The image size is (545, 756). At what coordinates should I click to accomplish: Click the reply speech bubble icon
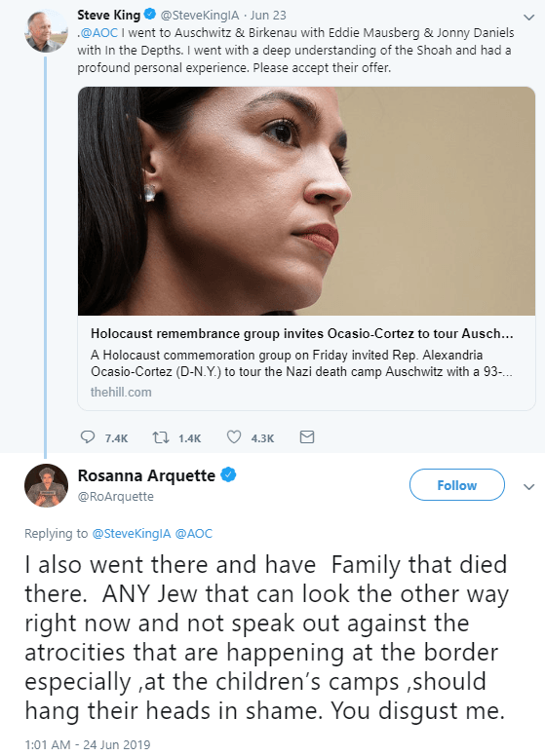tap(88, 436)
